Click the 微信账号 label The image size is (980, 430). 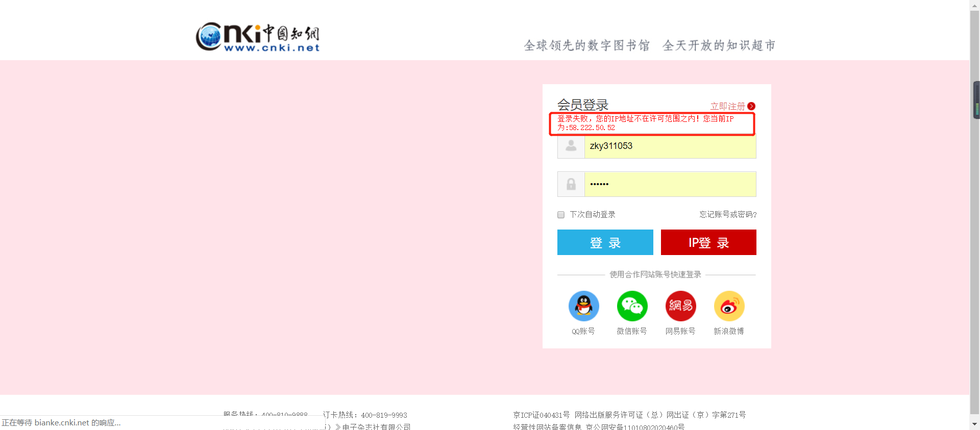point(632,332)
